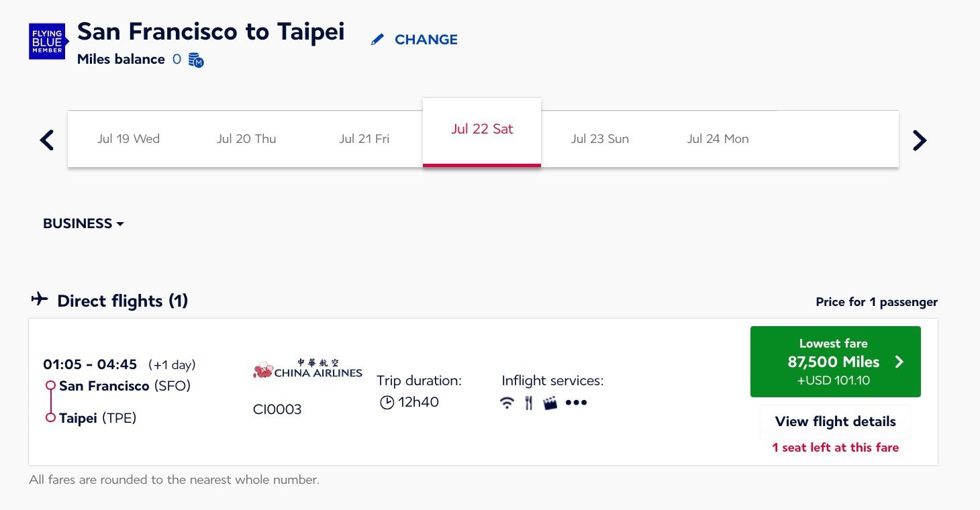The image size is (980, 510).
Task: Click the Lowest fare 87,500 Miles button
Action: (835, 362)
